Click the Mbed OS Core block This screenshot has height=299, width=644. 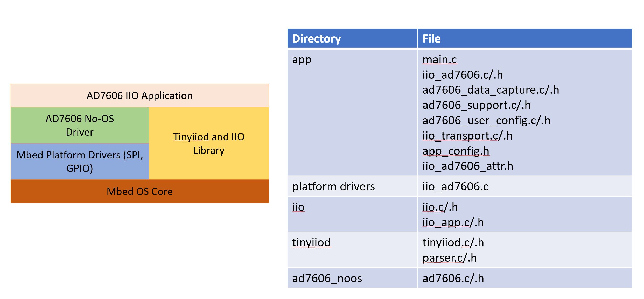pyautogui.click(x=140, y=191)
